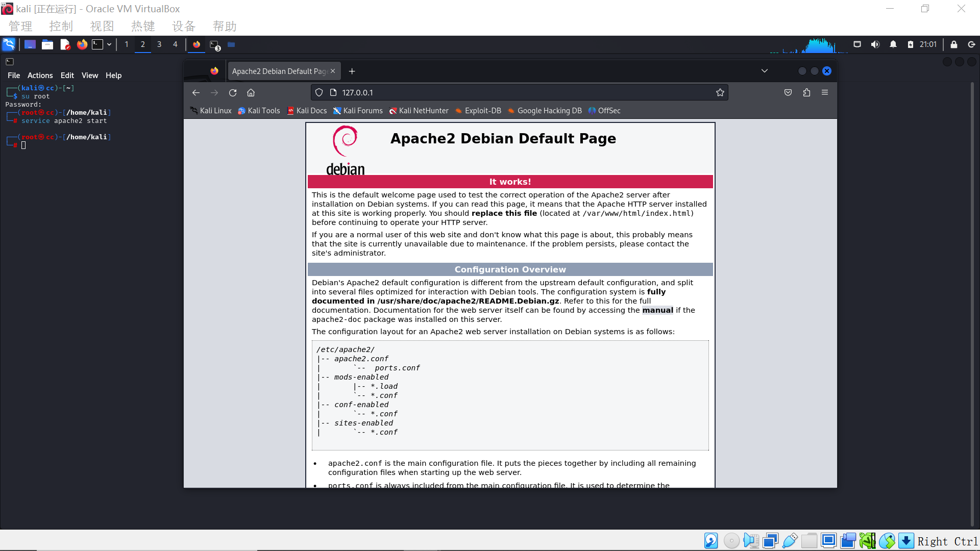980x551 pixels.
Task: Open VirtualBox 管理 menu
Action: tap(20, 26)
